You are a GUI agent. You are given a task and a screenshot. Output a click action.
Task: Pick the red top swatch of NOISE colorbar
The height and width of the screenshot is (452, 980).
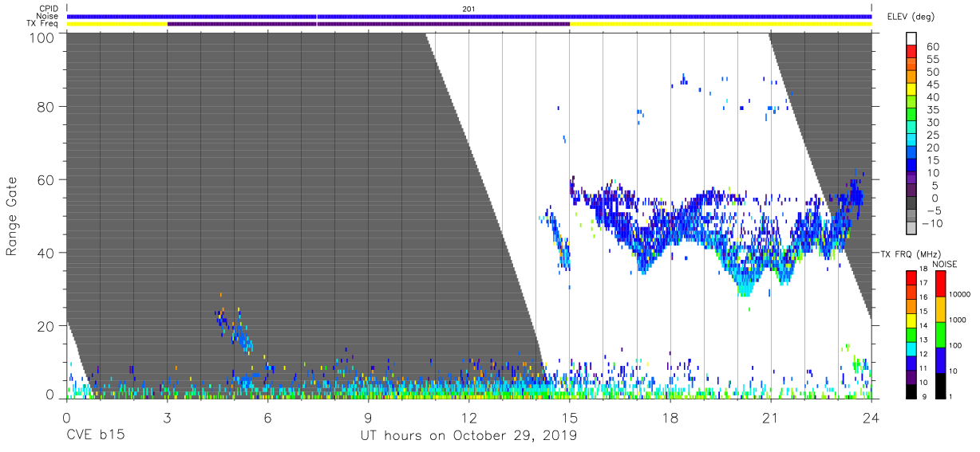[941, 283]
